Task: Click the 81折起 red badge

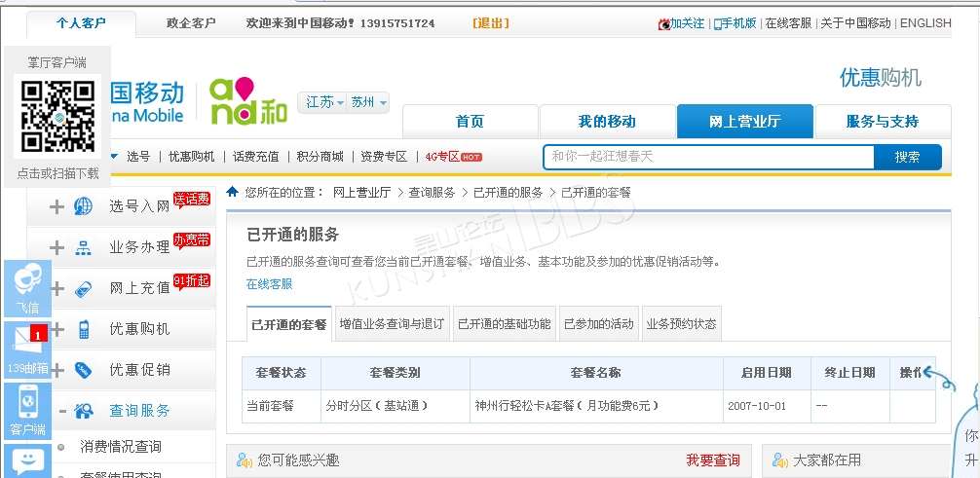Action: pyautogui.click(x=191, y=281)
